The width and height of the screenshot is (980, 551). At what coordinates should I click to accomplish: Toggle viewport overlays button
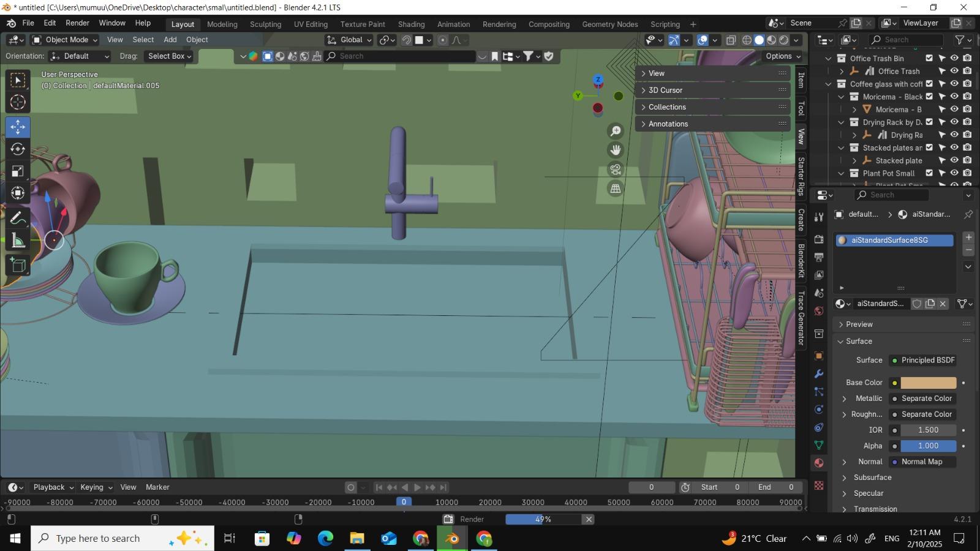[x=703, y=40]
